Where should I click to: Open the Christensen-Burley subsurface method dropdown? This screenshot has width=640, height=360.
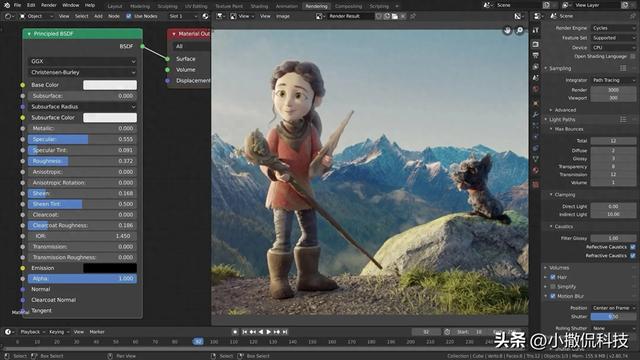83,72
